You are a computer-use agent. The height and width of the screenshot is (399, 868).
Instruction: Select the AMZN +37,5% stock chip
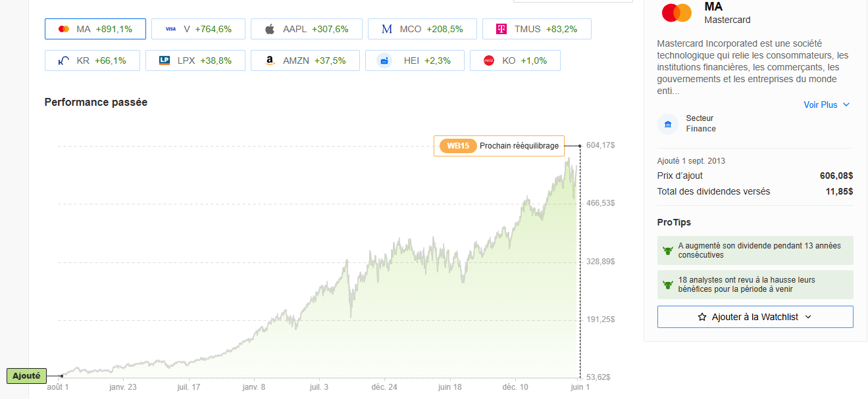[305, 60]
